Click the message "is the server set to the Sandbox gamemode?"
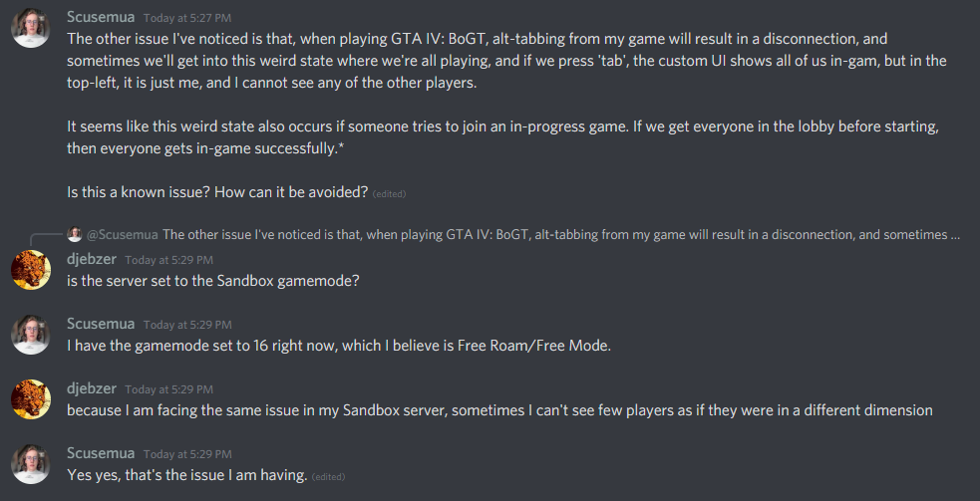This screenshot has height=501, width=980. pos(213,281)
